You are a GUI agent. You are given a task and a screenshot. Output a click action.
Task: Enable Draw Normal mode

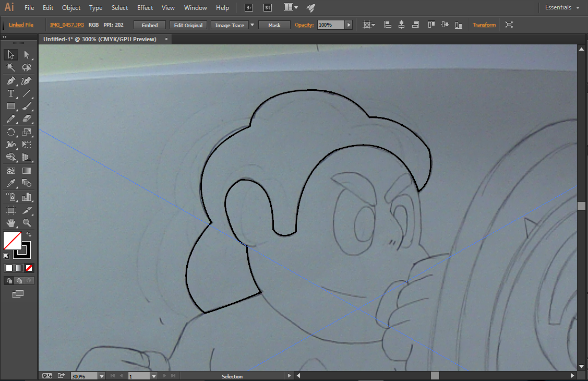9,280
